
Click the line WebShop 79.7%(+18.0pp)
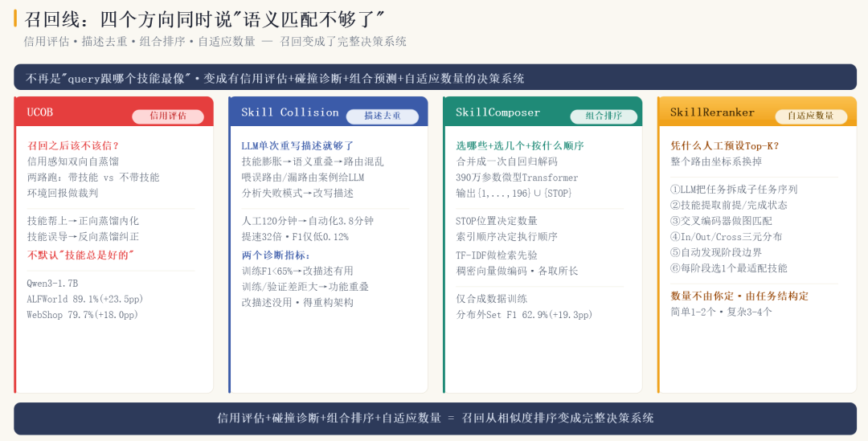pos(83,315)
